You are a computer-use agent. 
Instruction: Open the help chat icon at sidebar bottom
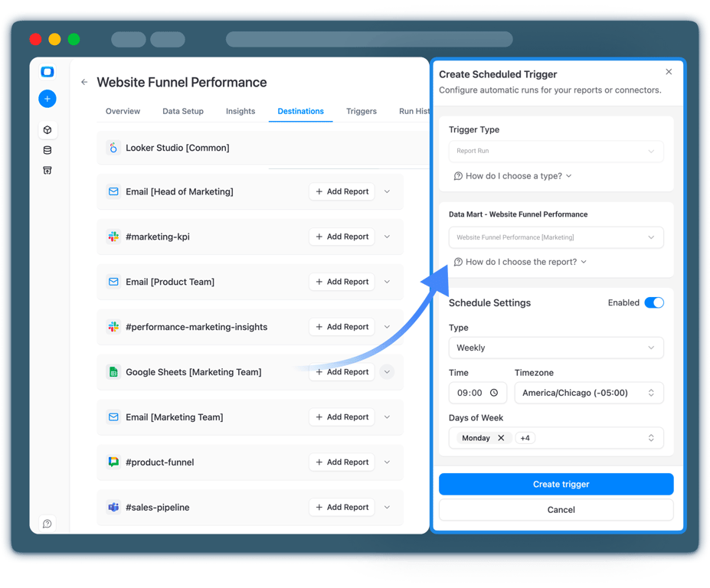47,524
